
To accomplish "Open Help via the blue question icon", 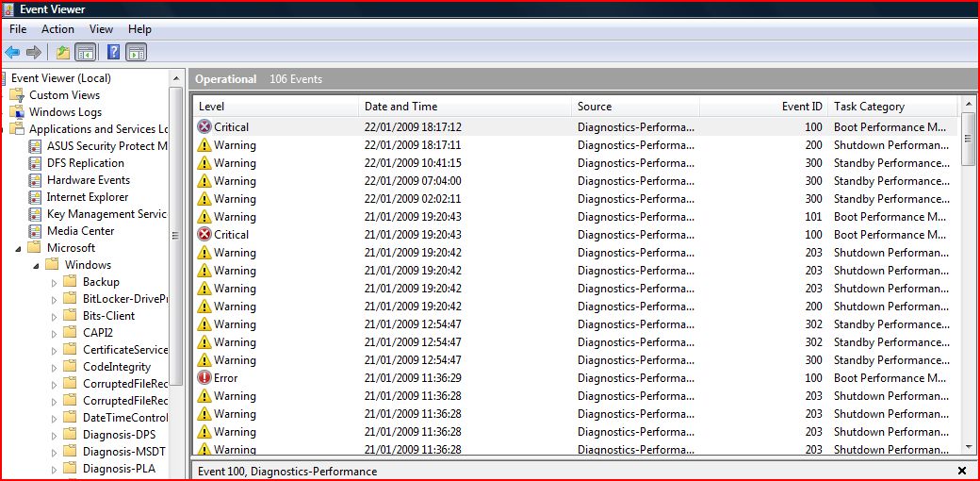I will pyautogui.click(x=113, y=53).
